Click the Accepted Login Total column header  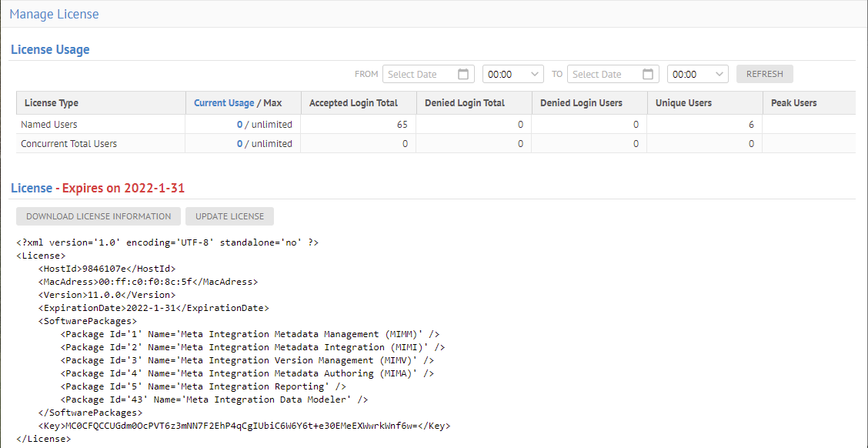(x=353, y=103)
